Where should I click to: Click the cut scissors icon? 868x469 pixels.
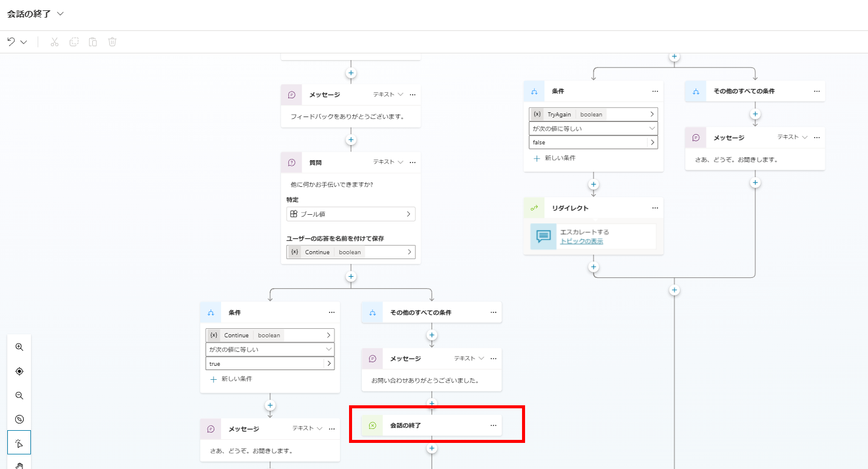tap(53, 41)
